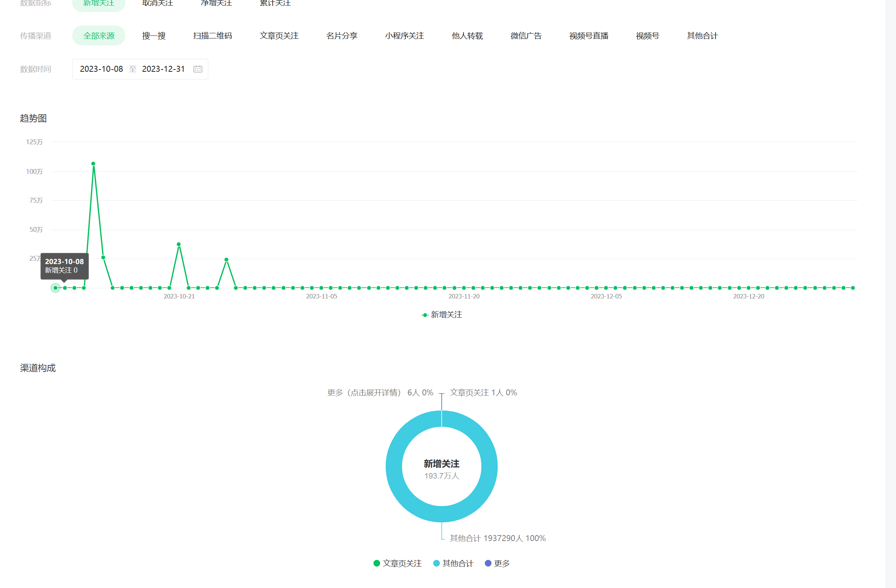Toggle 文章页关注 legend in donut chart
The height and width of the screenshot is (588, 896).
398,564
